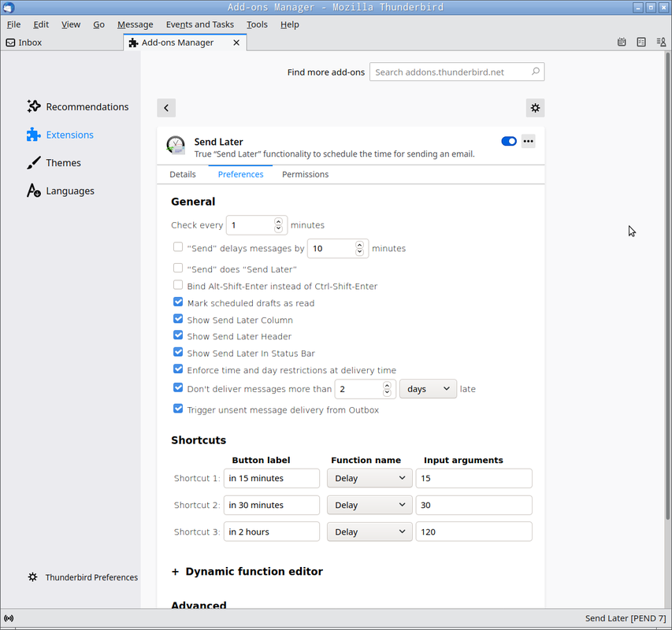This screenshot has height=630, width=672.
Task: Select the Extensions puzzle icon
Action: 33,135
